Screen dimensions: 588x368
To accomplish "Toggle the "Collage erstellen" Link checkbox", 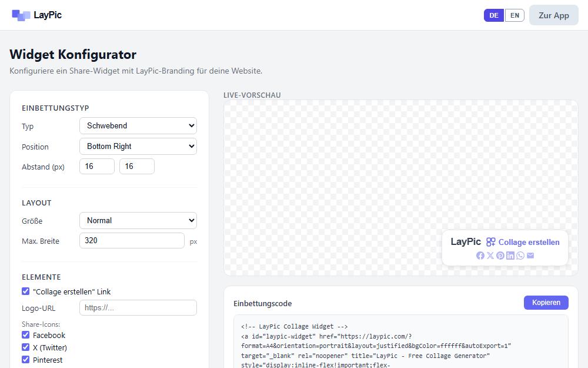I will pos(25,291).
